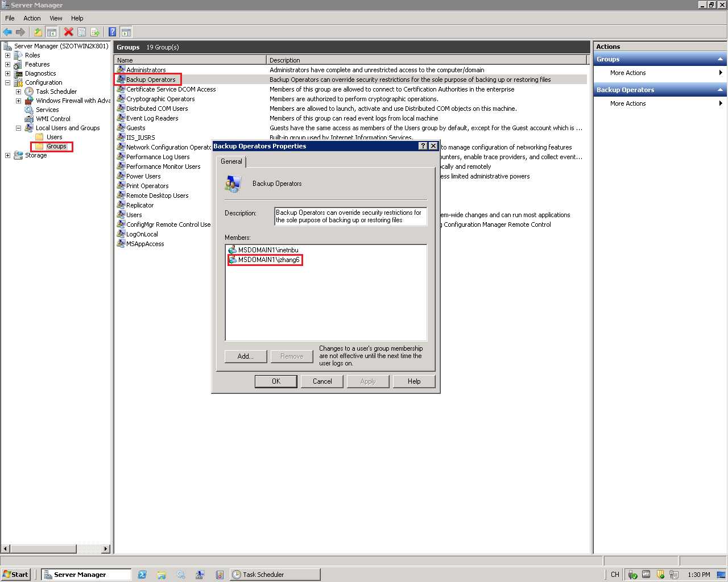This screenshot has height=582, width=728.
Task: Select the Task Scheduler tree node
Action: pos(56,92)
